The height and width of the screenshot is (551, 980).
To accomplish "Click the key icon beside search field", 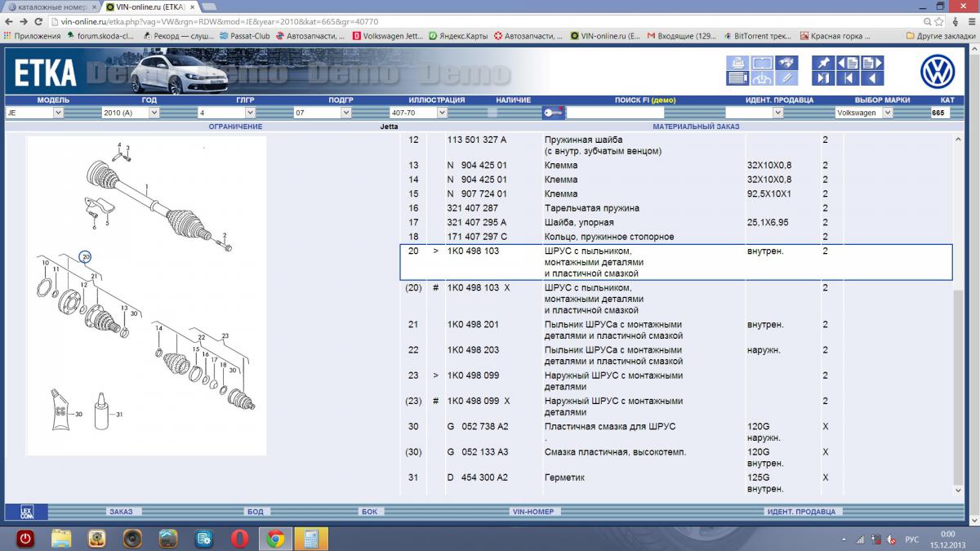I will [553, 113].
